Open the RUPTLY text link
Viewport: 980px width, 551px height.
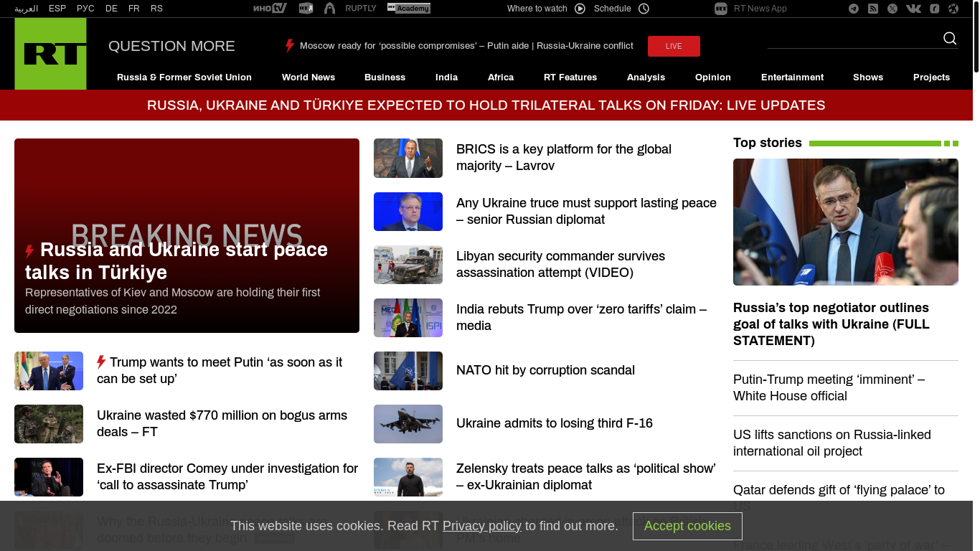(361, 9)
